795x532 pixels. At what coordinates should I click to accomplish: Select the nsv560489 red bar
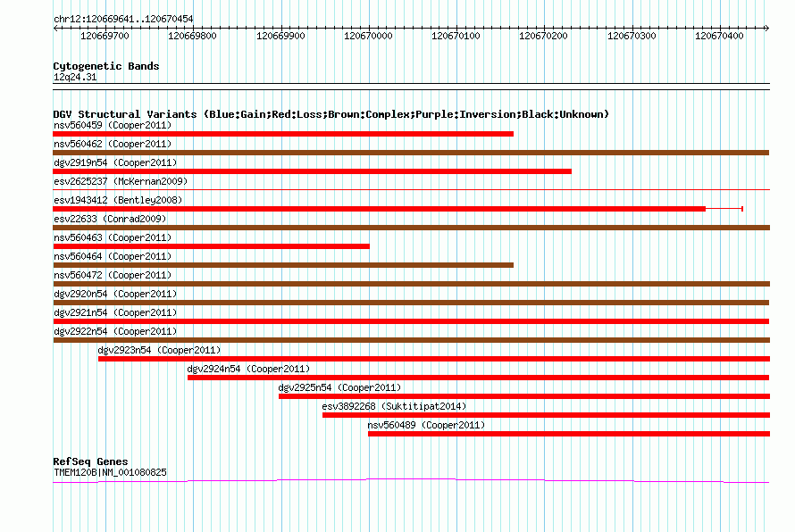pos(569,434)
